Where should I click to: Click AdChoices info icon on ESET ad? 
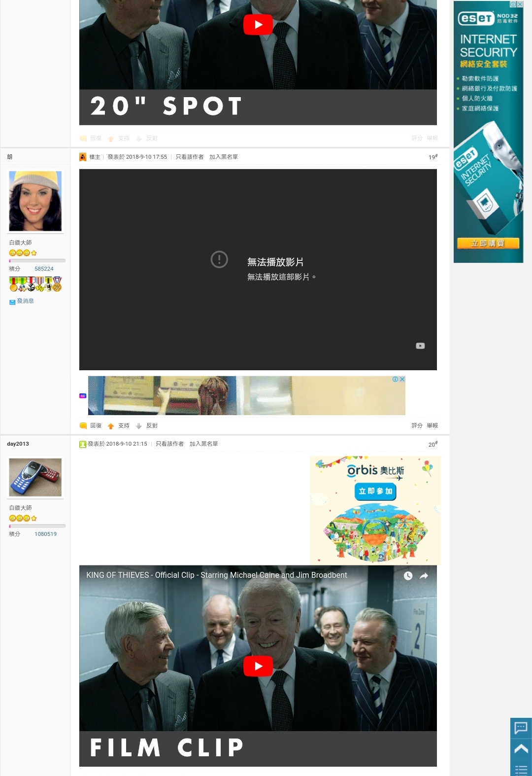513,4
